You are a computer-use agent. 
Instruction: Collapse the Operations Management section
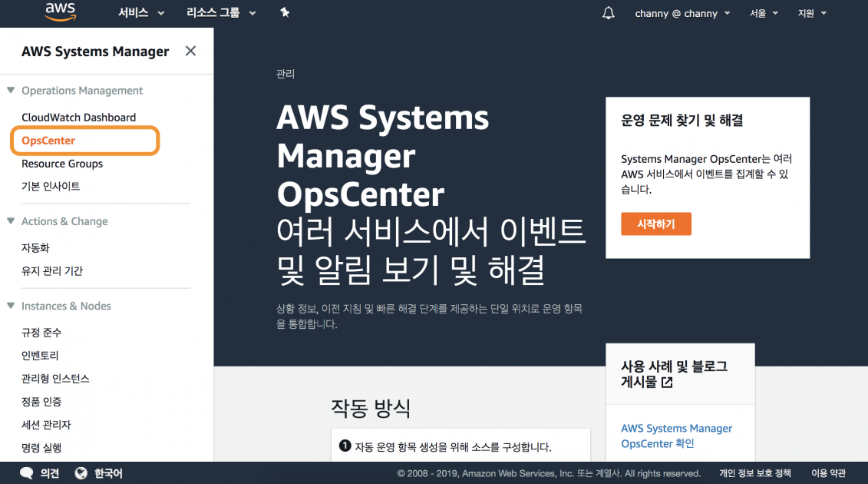tap(12, 90)
